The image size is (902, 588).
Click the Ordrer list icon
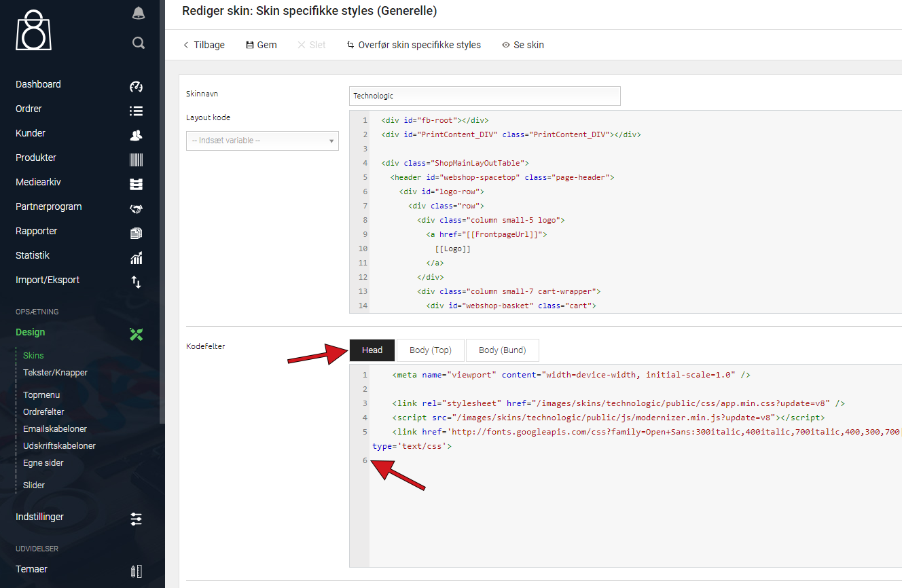(x=136, y=111)
